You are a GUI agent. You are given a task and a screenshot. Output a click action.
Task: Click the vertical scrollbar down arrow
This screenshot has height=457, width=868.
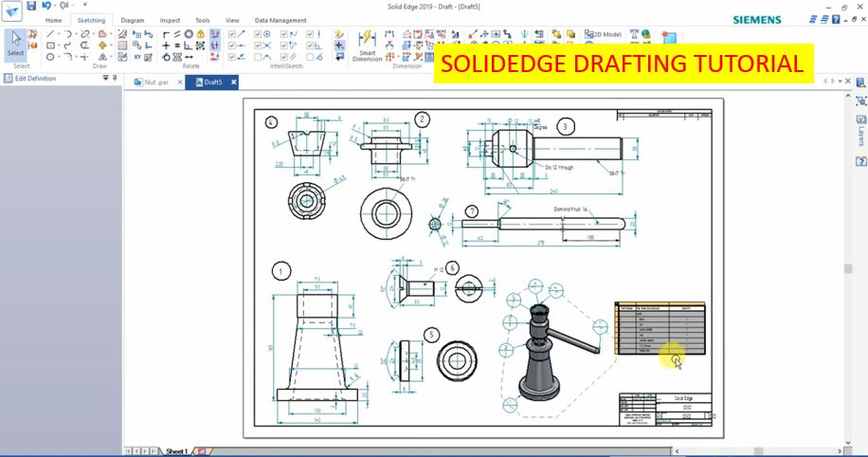point(847,443)
